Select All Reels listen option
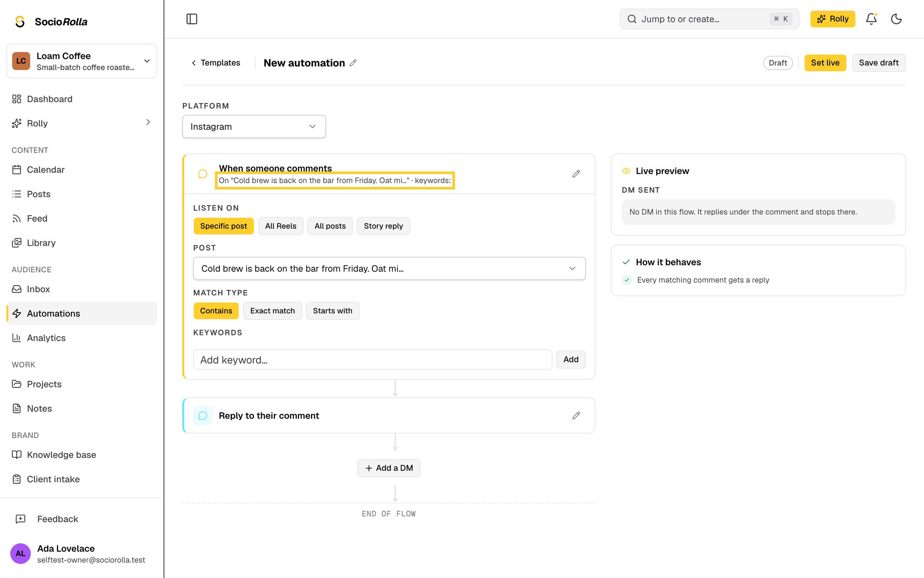 (281, 226)
